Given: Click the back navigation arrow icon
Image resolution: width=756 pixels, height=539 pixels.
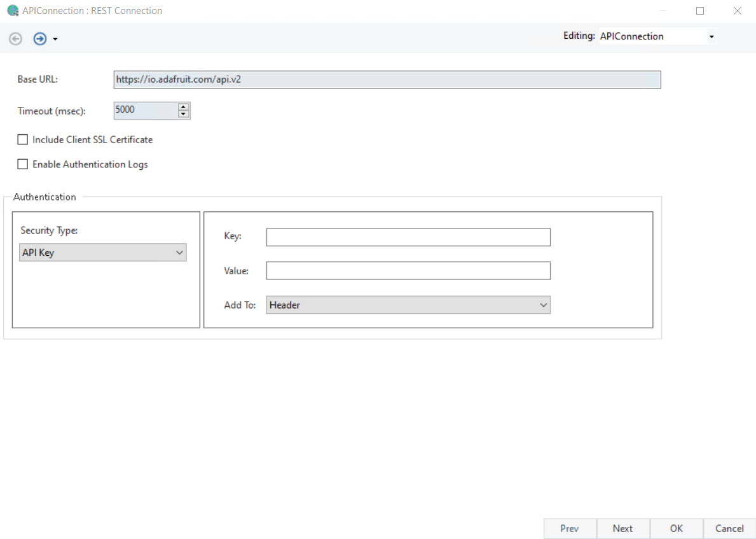Looking at the screenshot, I should [15, 39].
